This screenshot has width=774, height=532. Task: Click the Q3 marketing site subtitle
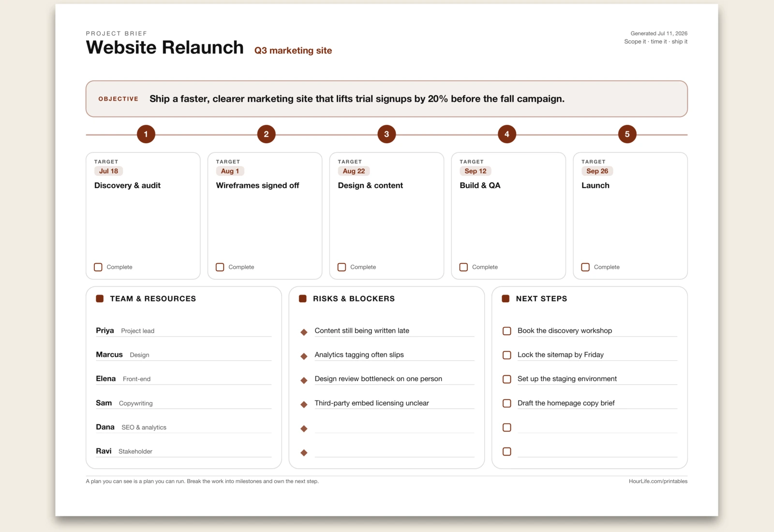click(293, 50)
